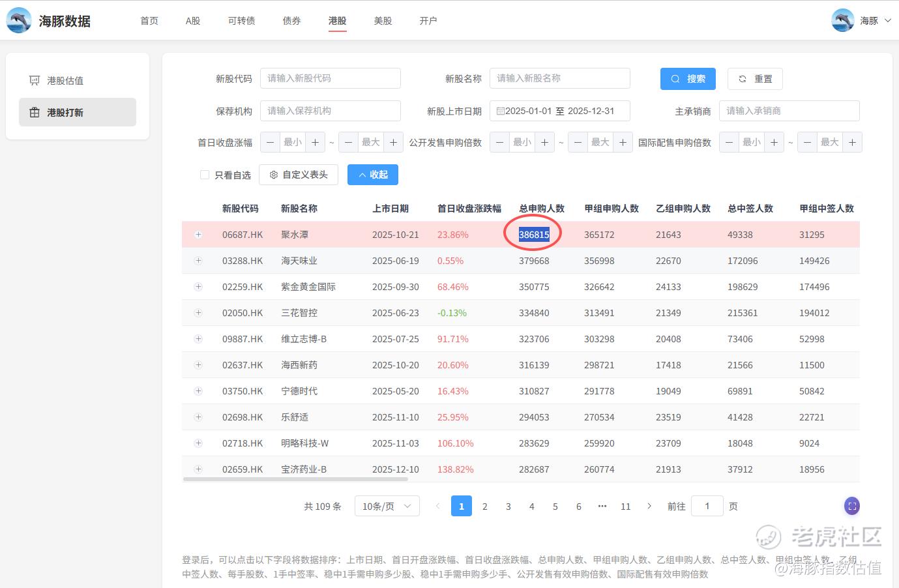
Task: Expand the 海西新药 row
Action: [198, 365]
